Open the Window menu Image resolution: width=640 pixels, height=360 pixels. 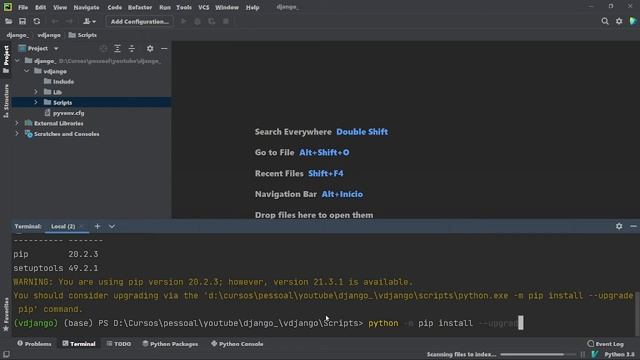(227, 7)
